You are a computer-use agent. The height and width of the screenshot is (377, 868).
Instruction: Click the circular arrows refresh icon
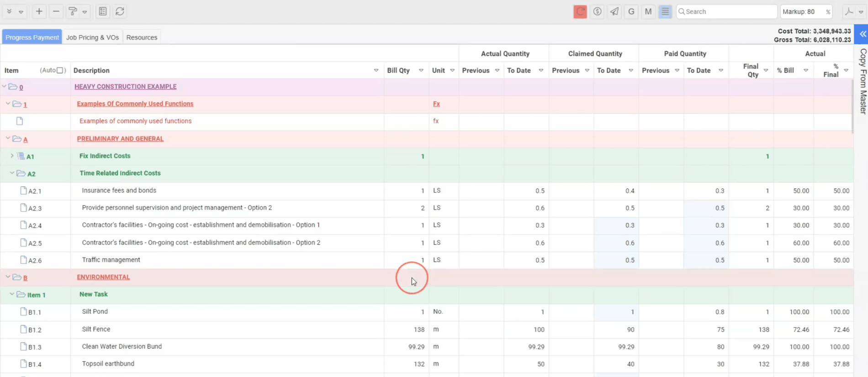click(x=120, y=11)
